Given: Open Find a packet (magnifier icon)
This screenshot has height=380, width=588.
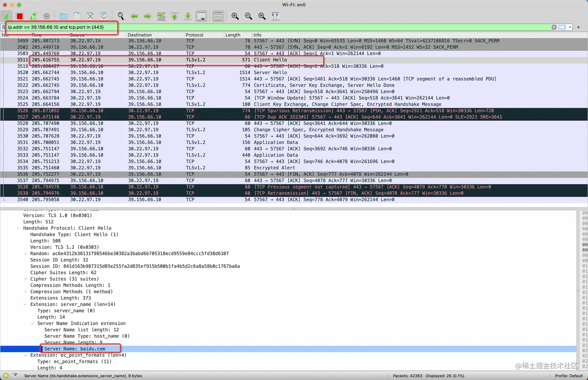Looking at the screenshot, I should (121, 16).
